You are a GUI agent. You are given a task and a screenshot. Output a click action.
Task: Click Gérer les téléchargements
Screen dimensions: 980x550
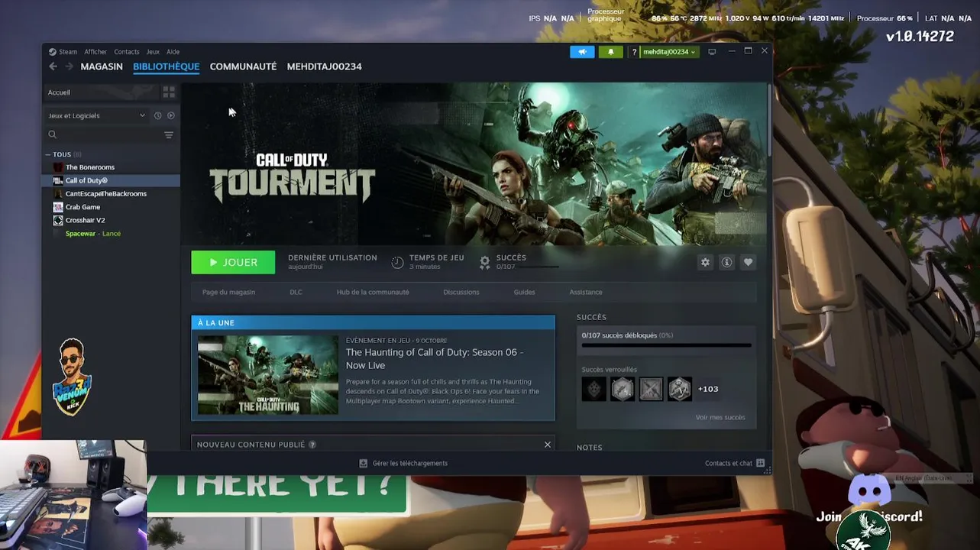410,463
